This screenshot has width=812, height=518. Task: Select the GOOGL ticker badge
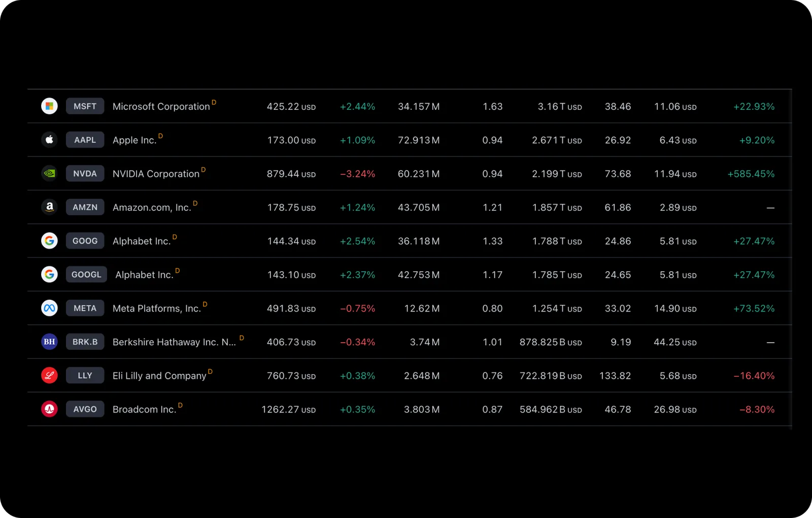pos(86,274)
